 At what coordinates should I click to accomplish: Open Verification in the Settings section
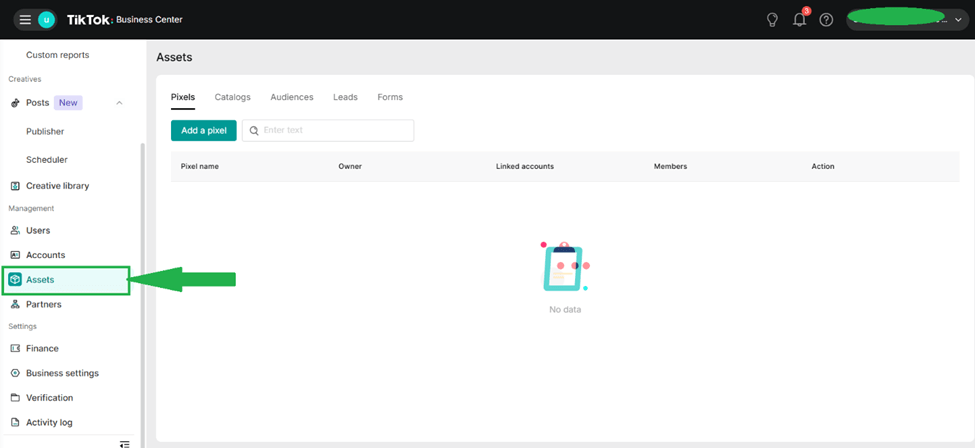click(x=49, y=398)
